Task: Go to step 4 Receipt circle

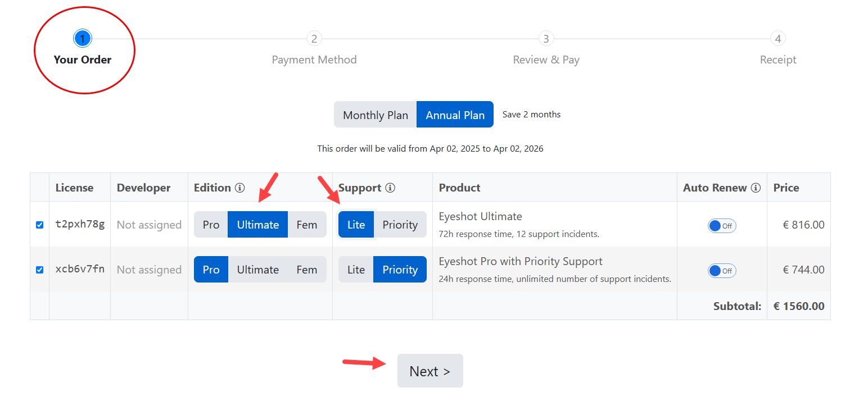Action: 778,39
